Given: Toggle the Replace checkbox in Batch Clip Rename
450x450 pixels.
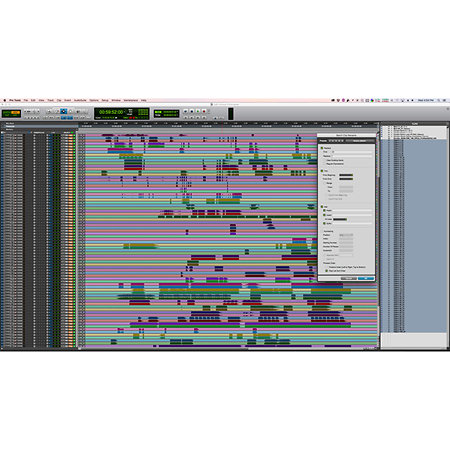Looking at the screenshot, I should pos(322,148).
